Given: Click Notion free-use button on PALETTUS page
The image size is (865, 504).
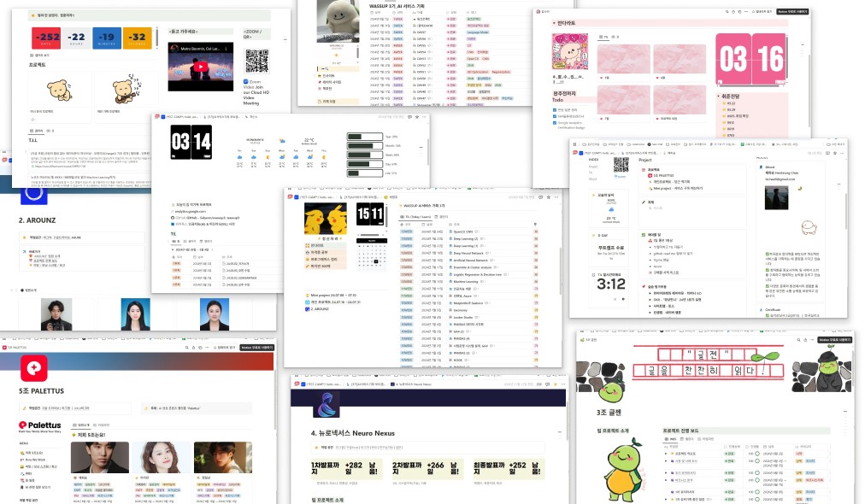Looking at the screenshot, I should point(257,348).
